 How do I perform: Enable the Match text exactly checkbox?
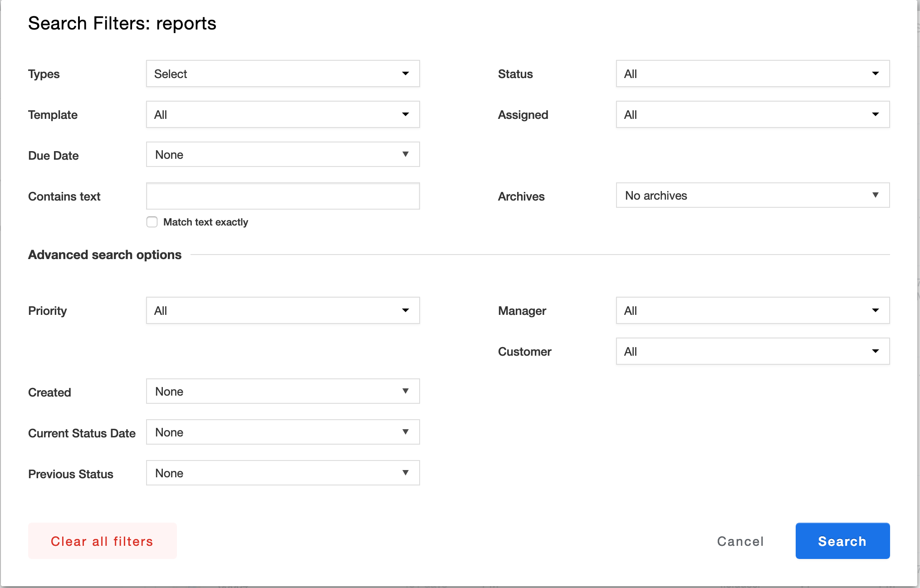click(152, 222)
